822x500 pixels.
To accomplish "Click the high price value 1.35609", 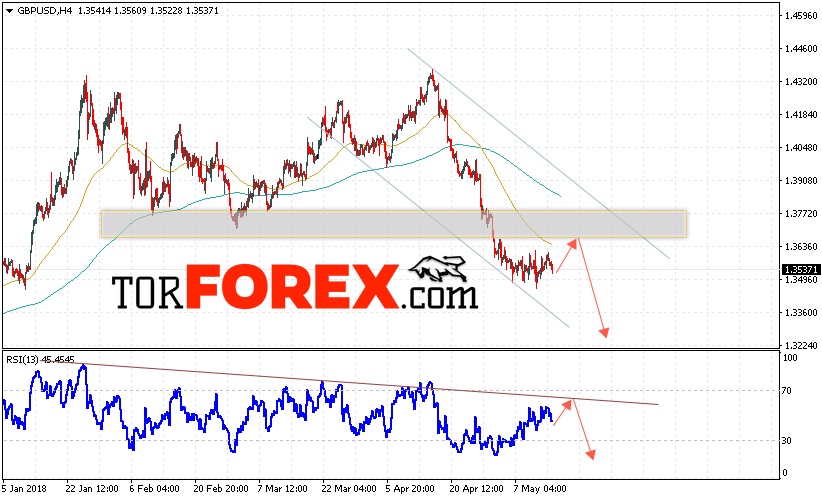I will pyautogui.click(x=130, y=10).
